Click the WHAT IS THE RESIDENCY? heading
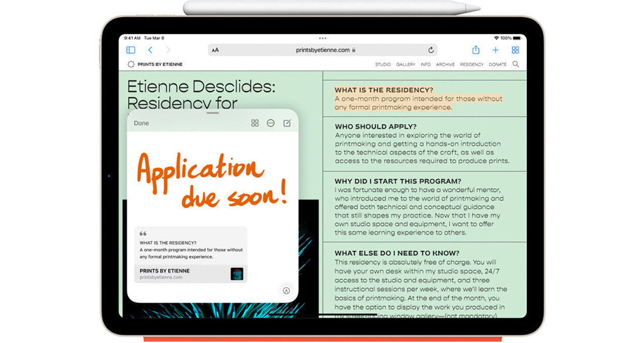This screenshot has height=343, width=644. [x=384, y=90]
